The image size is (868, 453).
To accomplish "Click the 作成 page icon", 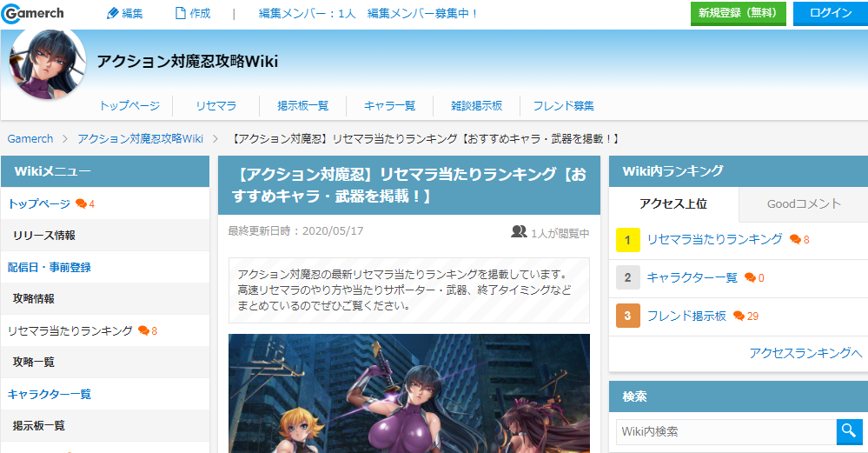I will click(181, 13).
